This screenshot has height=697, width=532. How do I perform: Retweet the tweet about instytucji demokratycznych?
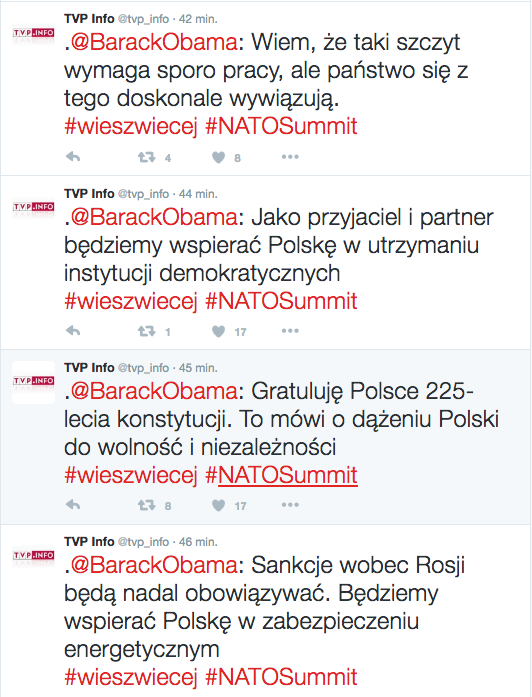click(x=147, y=331)
